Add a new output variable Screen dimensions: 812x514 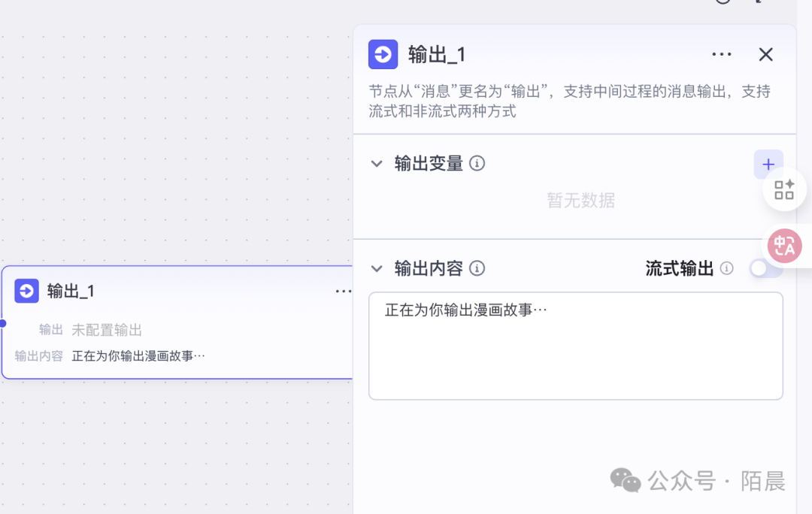click(x=768, y=164)
